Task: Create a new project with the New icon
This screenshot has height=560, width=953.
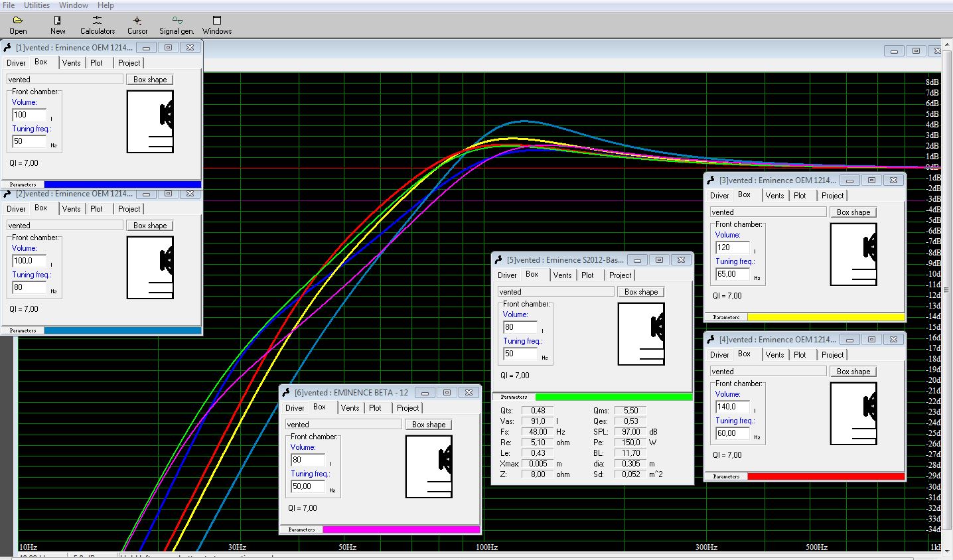Action: (58, 21)
